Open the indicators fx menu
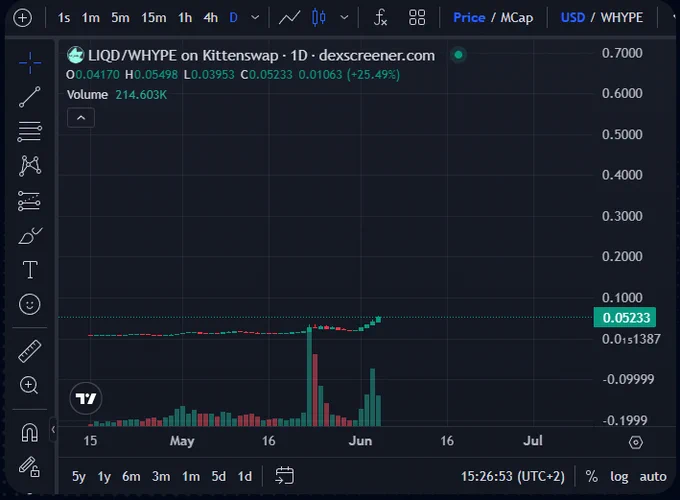680x500 pixels. click(380, 18)
